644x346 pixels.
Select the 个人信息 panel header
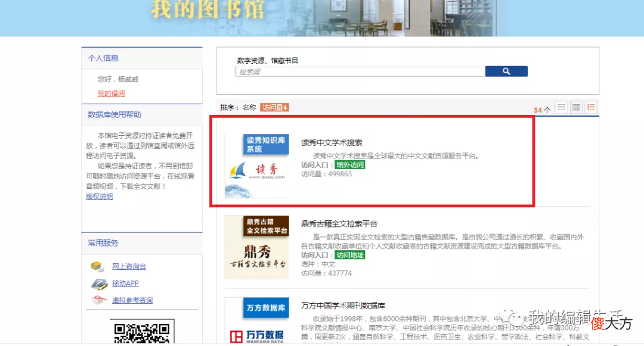(142, 58)
